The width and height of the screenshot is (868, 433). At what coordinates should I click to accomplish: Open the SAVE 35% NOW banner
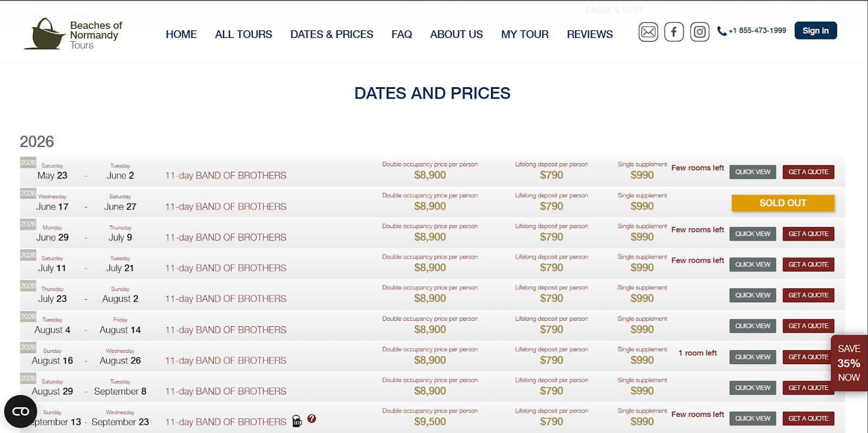[849, 363]
